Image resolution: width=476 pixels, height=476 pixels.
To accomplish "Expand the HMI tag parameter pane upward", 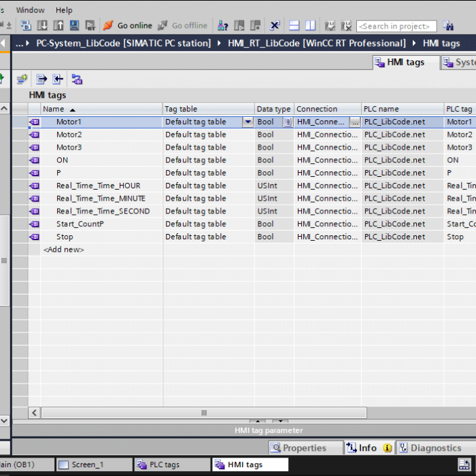I will click(258, 421).
